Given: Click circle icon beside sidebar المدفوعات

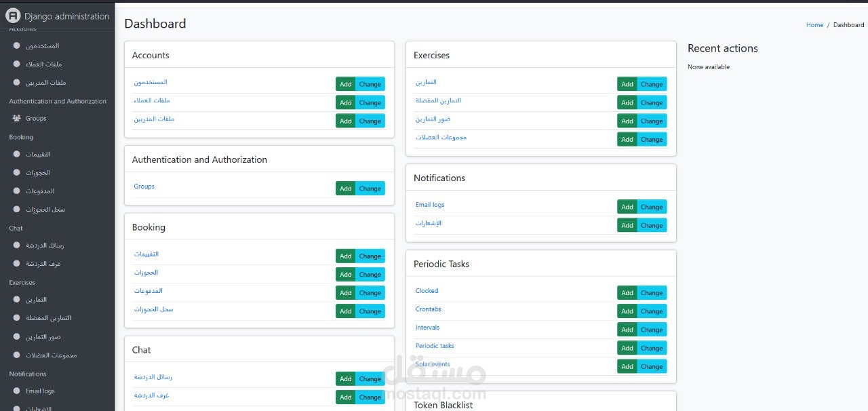Looking at the screenshot, I should pos(16,191).
